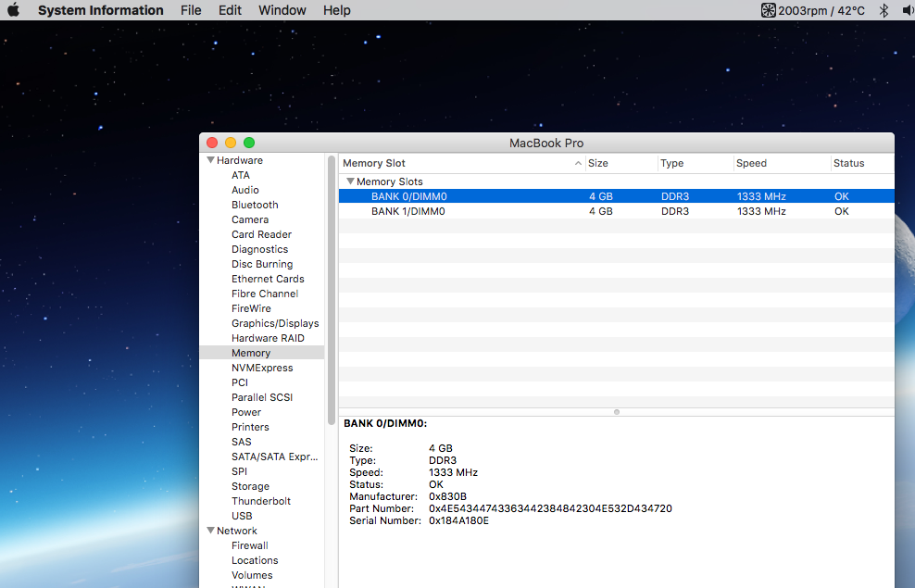This screenshot has height=588, width=915.
Task: Select SAS in the sidebar
Action: pos(241,442)
